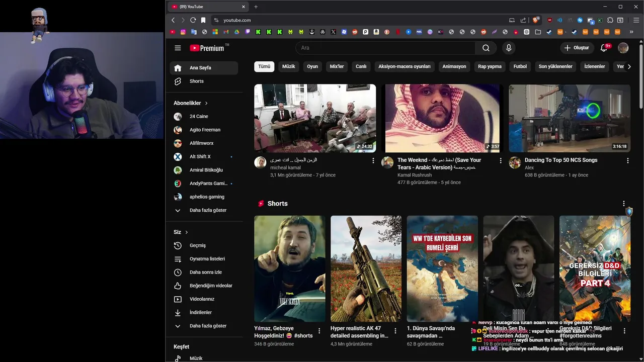The image size is (644, 362).
Task: Show more category chips with right arrow
Action: (x=629, y=66)
